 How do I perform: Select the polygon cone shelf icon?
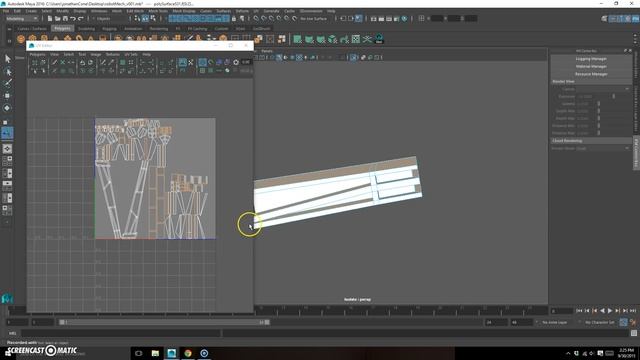pos(56,39)
